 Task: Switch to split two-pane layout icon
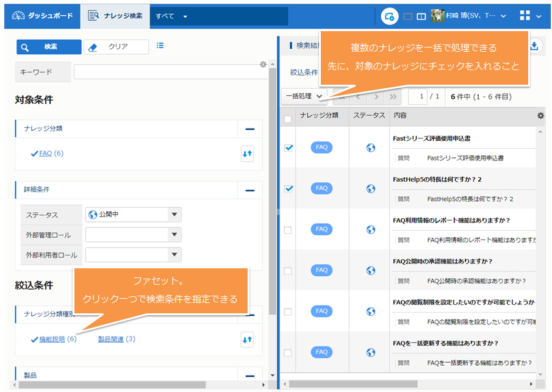coord(421,16)
